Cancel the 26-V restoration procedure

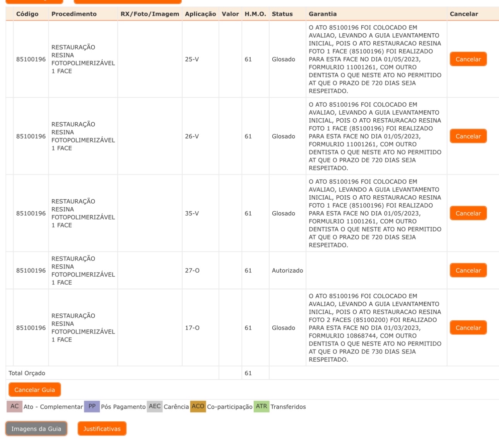tap(468, 136)
